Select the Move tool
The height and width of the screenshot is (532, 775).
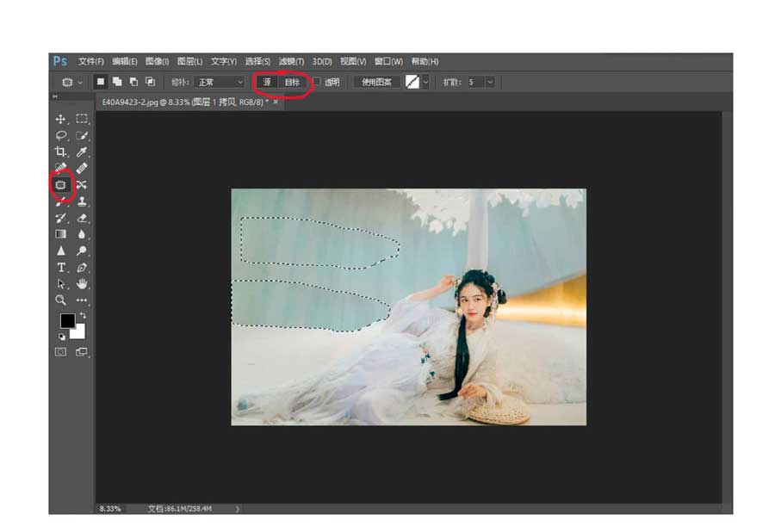(x=61, y=119)
